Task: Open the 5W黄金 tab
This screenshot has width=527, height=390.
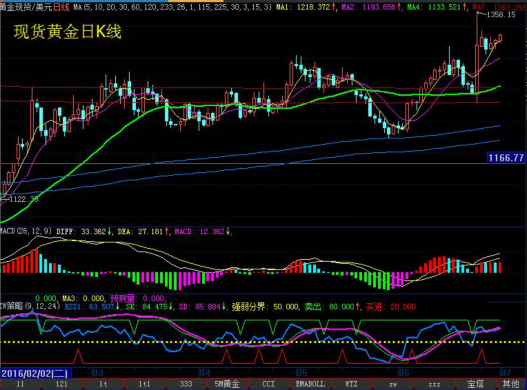Action: coord(227,384)
